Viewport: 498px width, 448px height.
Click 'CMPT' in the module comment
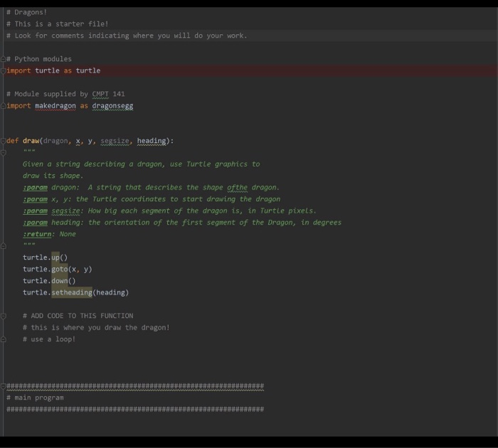click(100, 94)
